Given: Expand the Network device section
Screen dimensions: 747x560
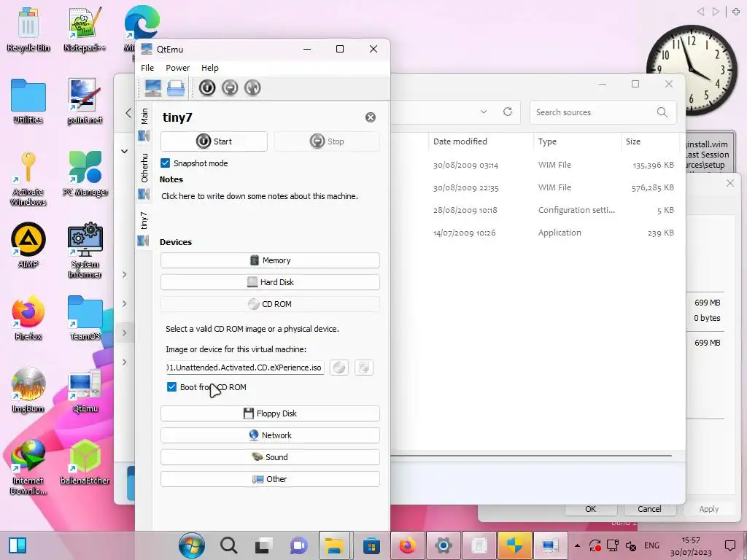Looking at the screenshot, I should 270,435.
